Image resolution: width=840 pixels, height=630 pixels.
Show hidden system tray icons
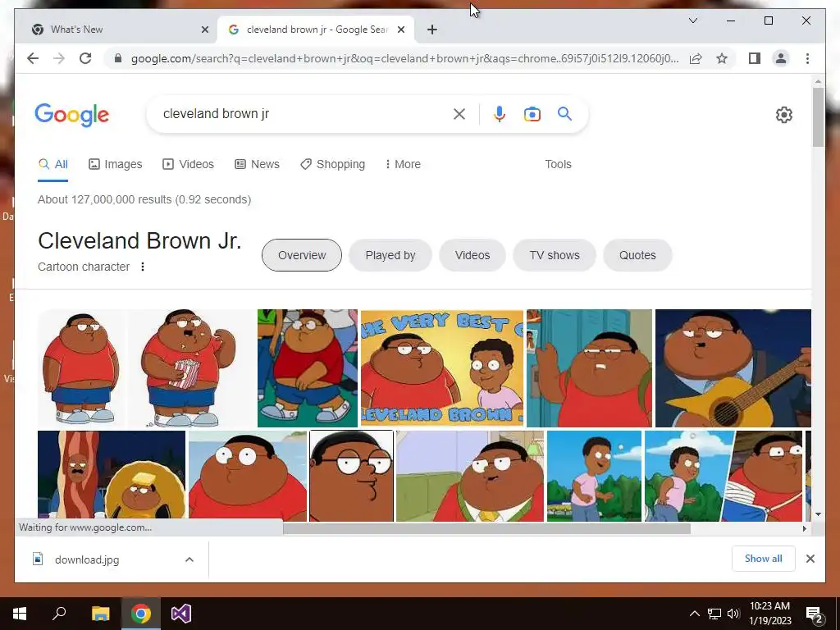pos(694,614)
